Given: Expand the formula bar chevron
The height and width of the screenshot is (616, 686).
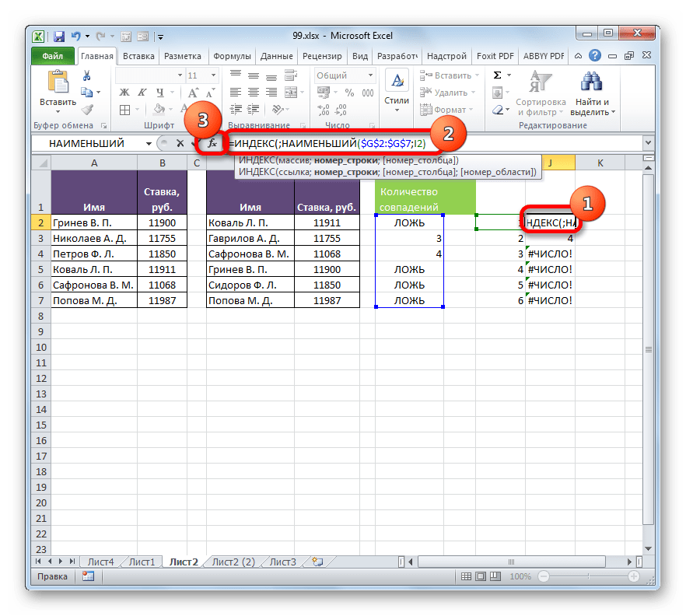Looking at the screenshot, I should point(649,142).
